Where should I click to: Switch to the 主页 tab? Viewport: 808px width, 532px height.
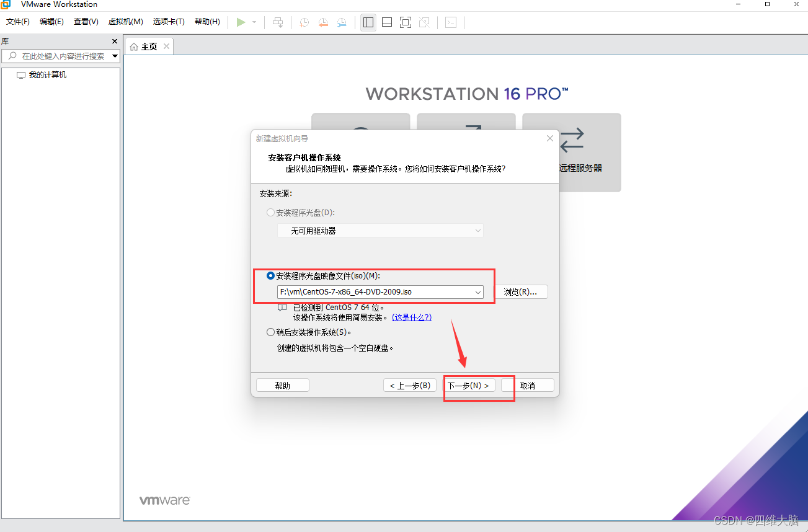(149, 47)
